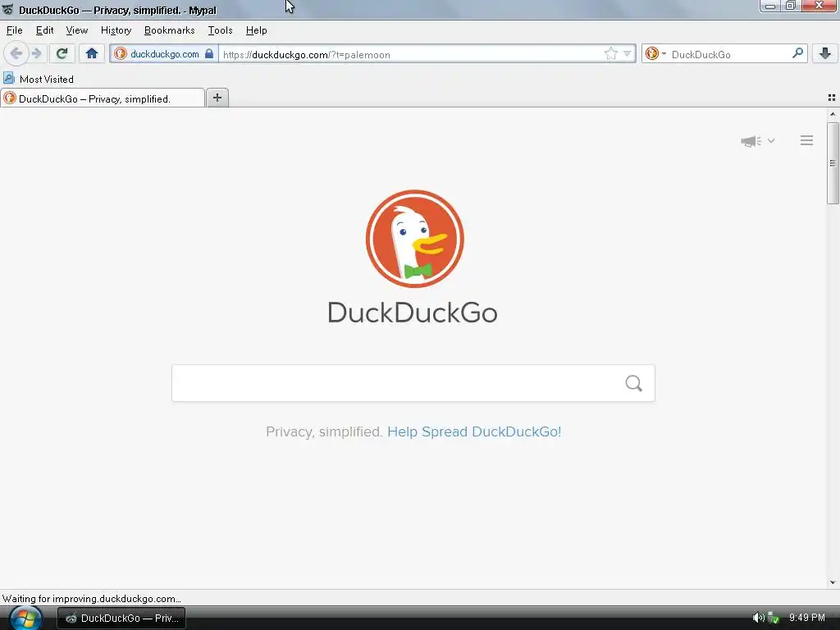Restore down the Mypal window
Screen dimensions: 840x630
point(791,6)
